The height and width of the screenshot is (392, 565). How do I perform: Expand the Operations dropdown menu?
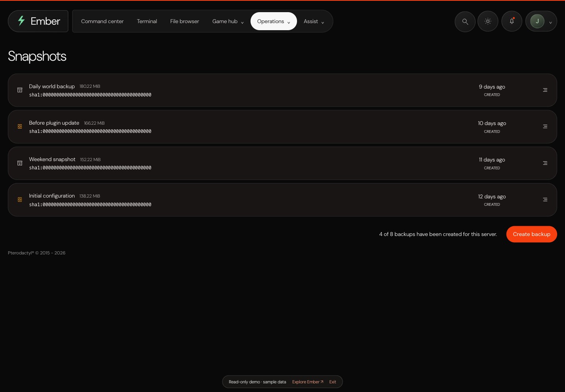tap(273, 22)
